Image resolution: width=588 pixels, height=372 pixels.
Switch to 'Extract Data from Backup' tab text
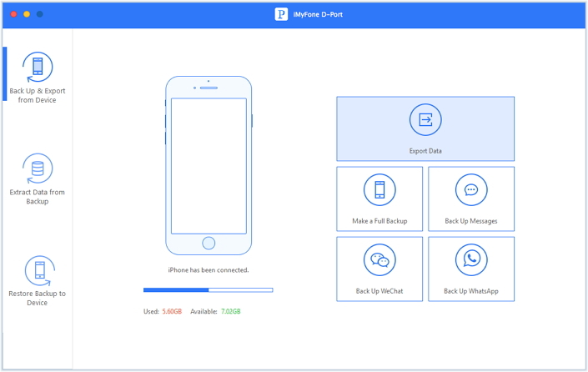tap(38, 197)
